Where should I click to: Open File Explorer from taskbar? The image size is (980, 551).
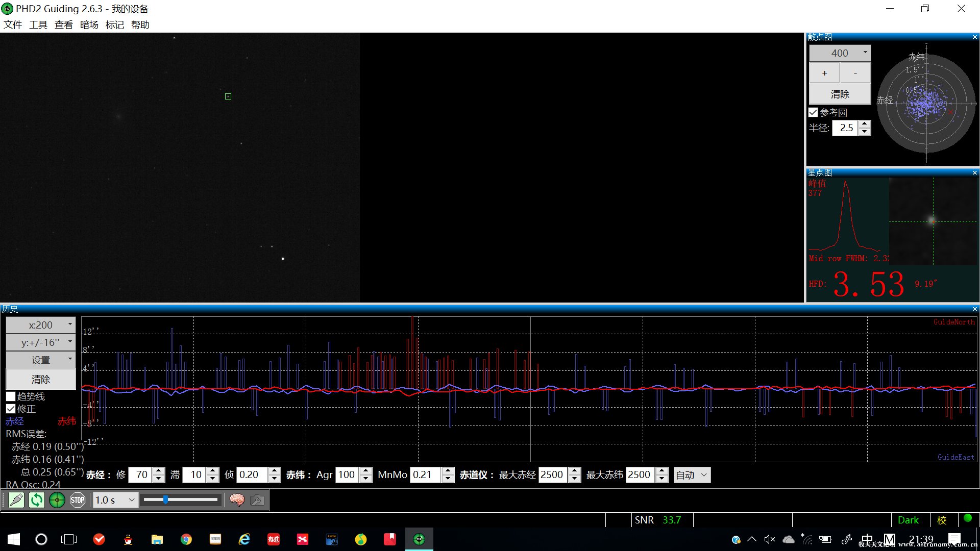coord(157,539)
